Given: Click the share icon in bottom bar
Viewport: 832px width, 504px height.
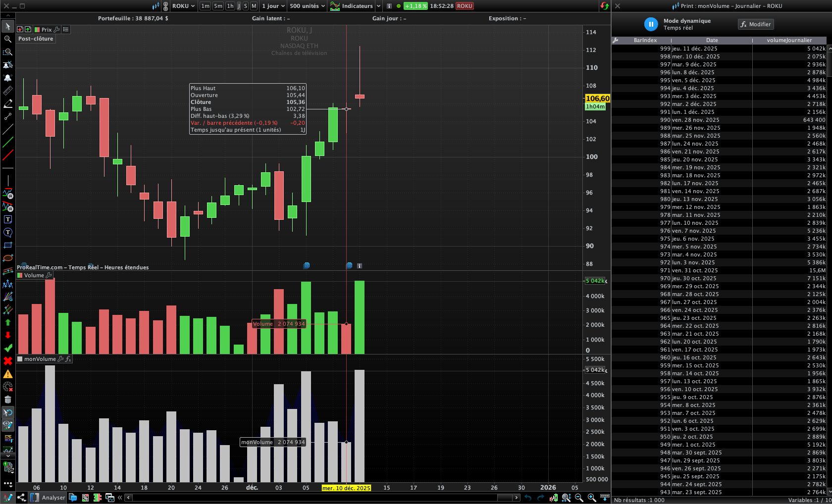Looking at the screenshot, I should 21,498.
